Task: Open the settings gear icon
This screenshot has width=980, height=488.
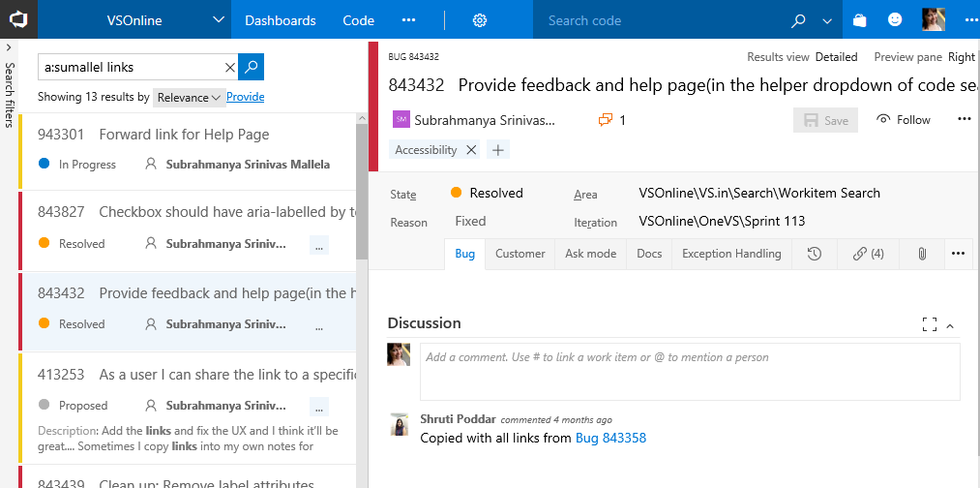Action: click(x=480, y=20)
